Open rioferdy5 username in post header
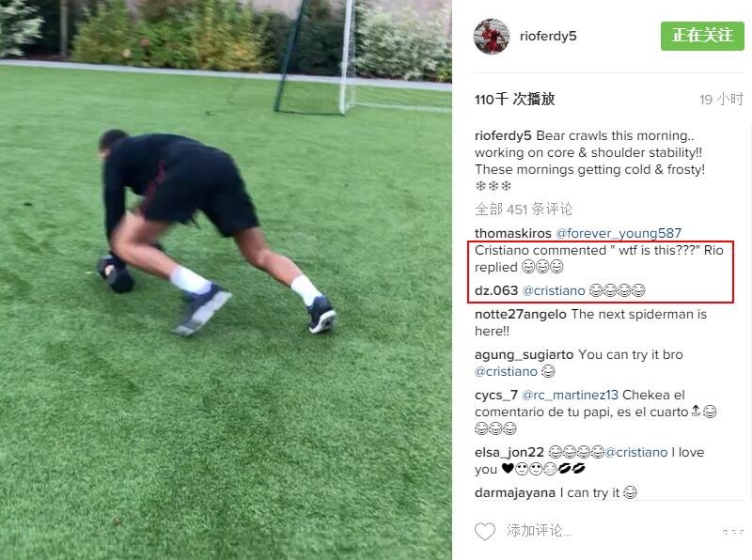Image resolution: width=752 pixels, height=560 pixels. pos(548,37)
